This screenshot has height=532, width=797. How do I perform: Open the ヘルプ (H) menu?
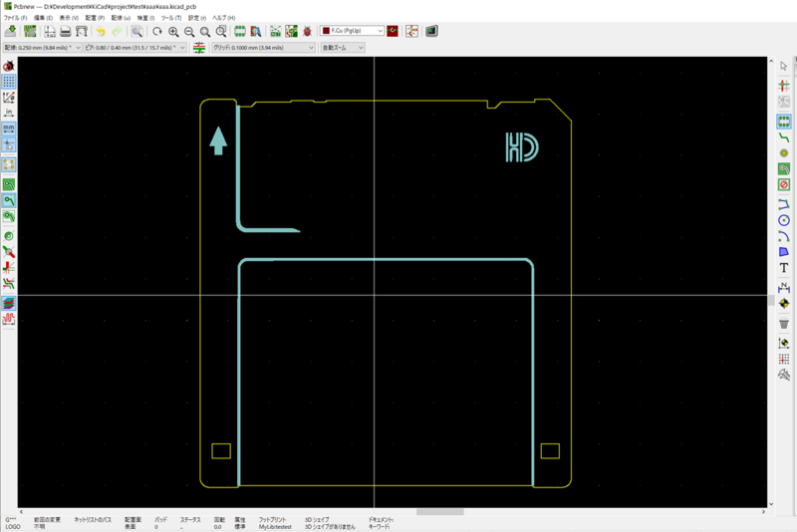[x=223, y=18]
